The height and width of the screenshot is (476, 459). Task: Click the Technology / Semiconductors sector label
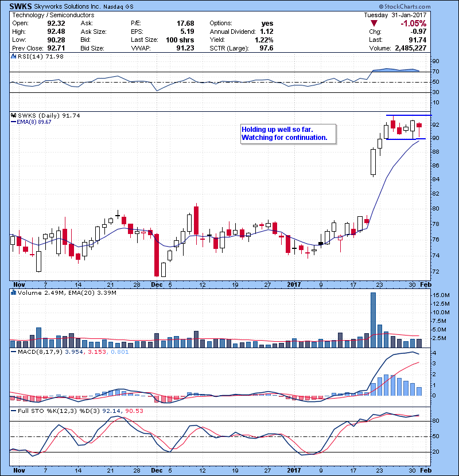pyautogui.click(x=53, y=15)
